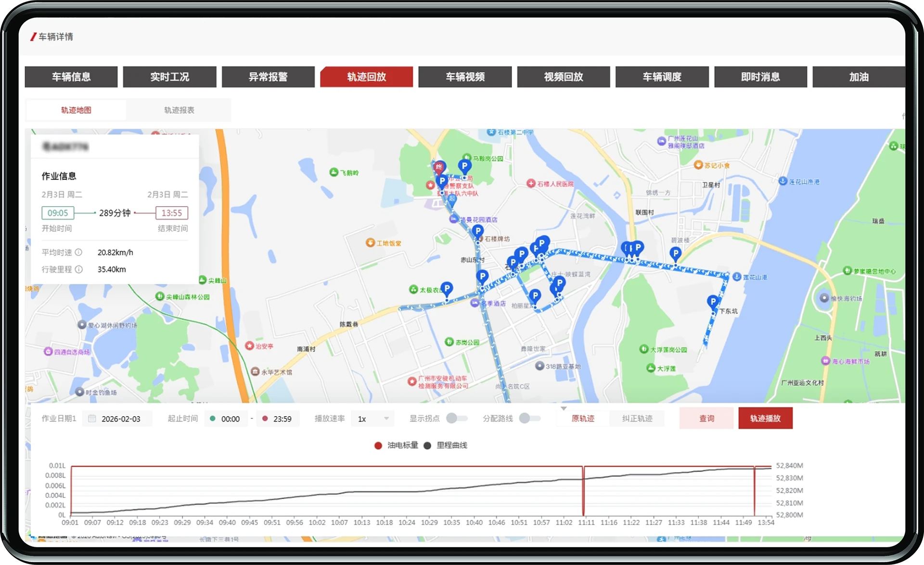The height and width of the screenshot is (565, 924).
Task: Click the calendar icon in the date field
Action: 92,419
